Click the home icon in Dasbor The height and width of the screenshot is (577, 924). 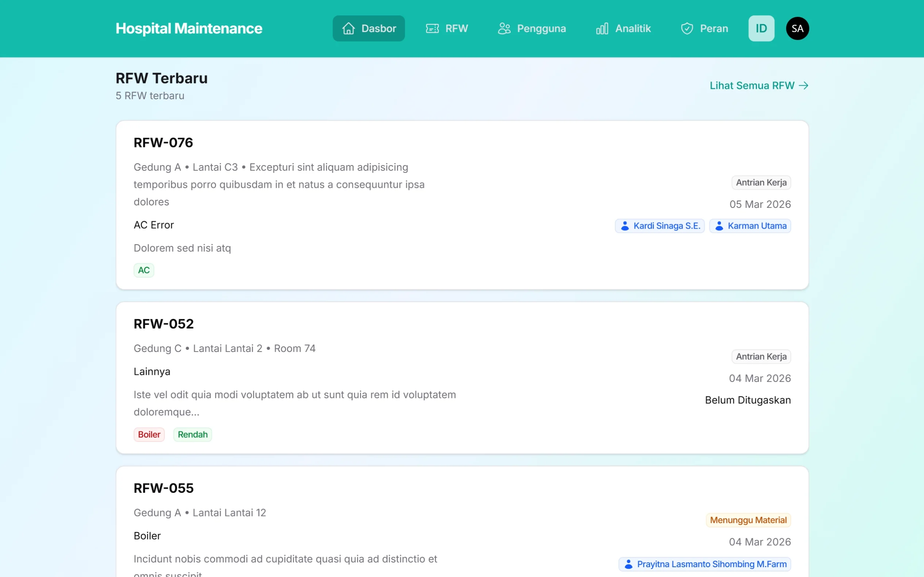pyautogui.click(x=348, y=28)
